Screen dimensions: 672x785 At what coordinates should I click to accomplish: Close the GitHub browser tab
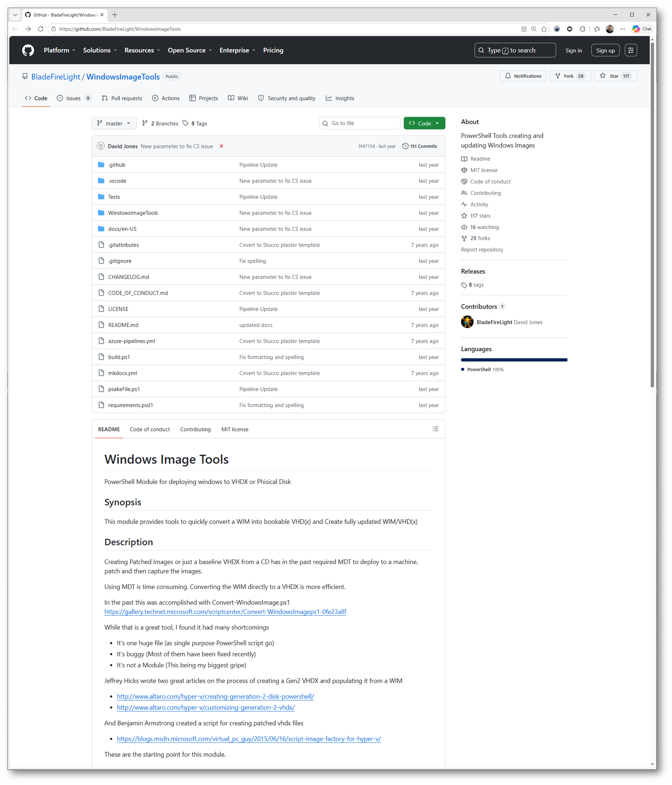point(102,15)
